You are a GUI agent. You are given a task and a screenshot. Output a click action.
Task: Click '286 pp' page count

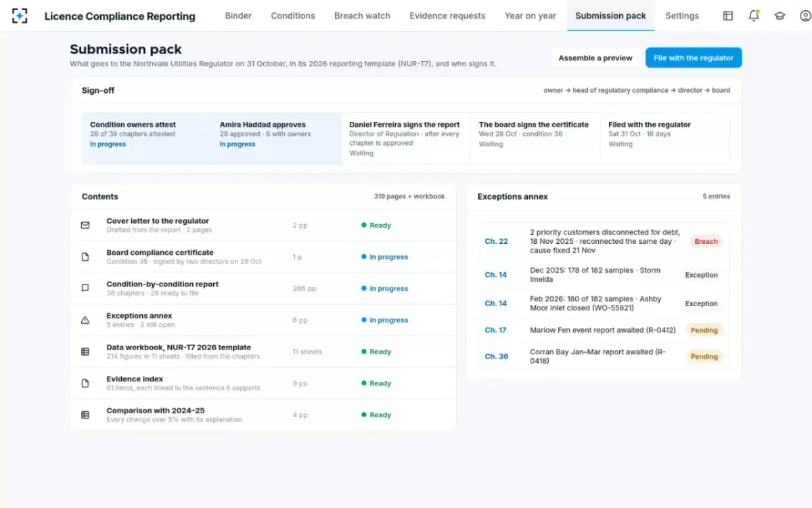coord(304,289)
